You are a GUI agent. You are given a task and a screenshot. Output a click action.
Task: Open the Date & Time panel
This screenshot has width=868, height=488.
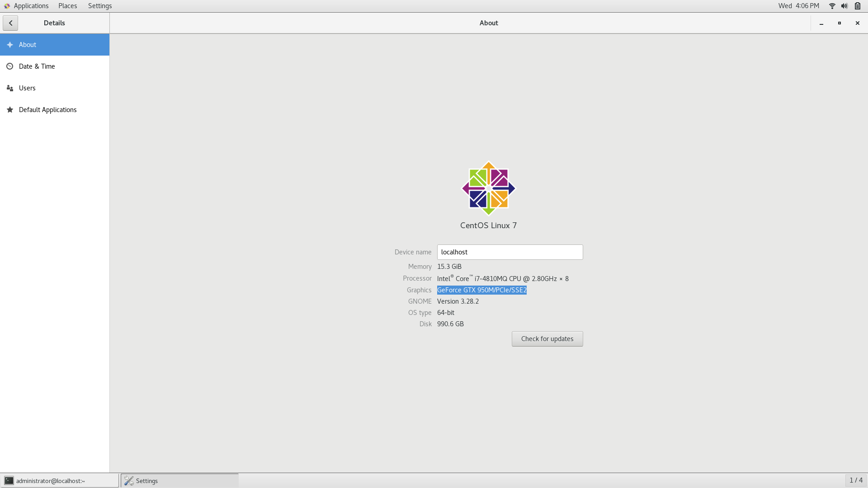point(55,66)
